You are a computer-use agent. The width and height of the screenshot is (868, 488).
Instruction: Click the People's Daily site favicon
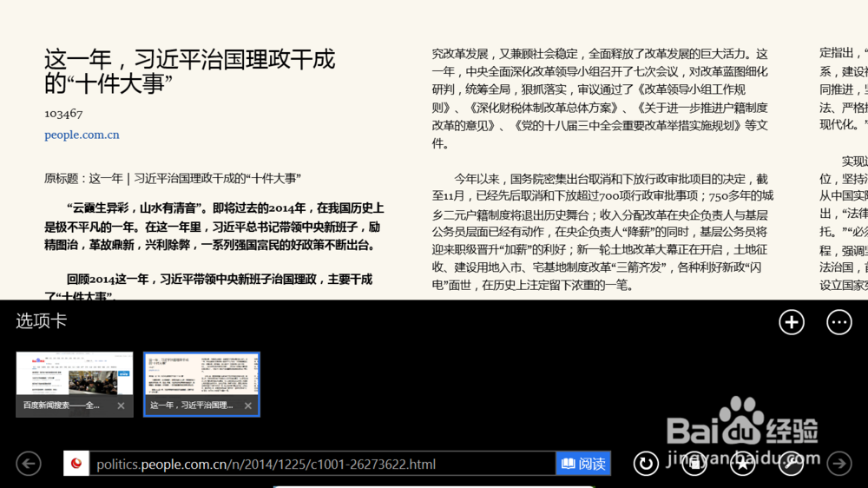point(76,463)
